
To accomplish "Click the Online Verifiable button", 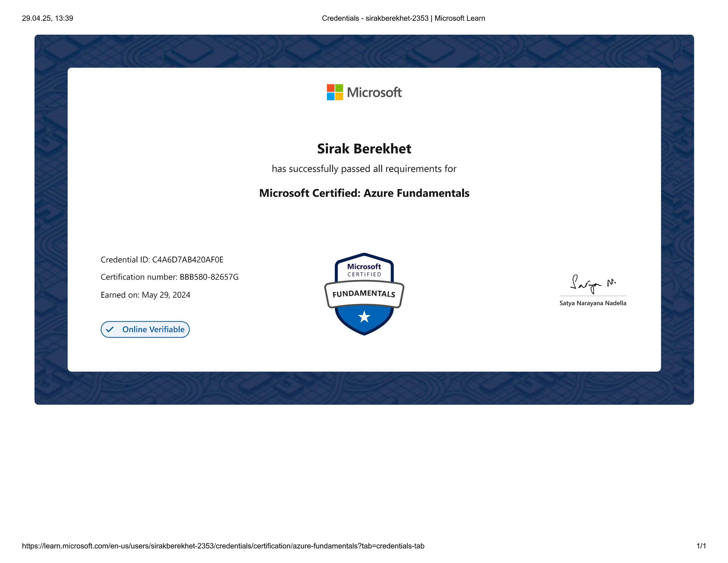I will [x=145, y=329].
